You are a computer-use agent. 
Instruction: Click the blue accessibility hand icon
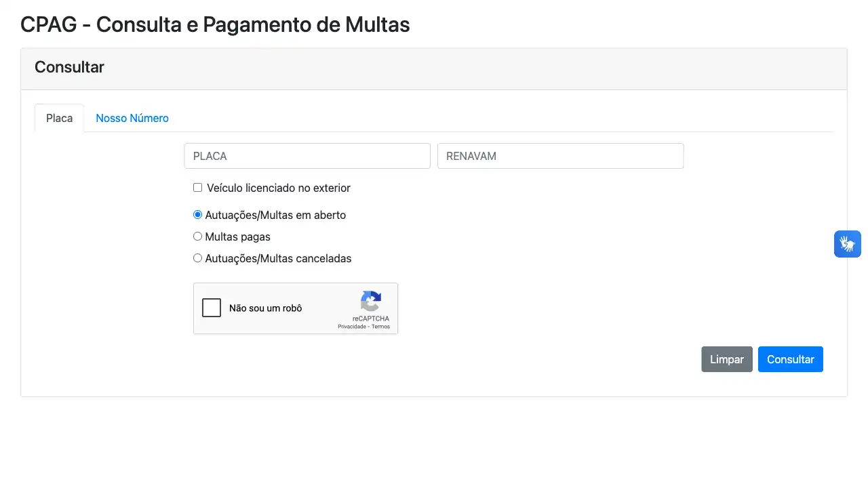pyautogui.click(x=847, y=243)
